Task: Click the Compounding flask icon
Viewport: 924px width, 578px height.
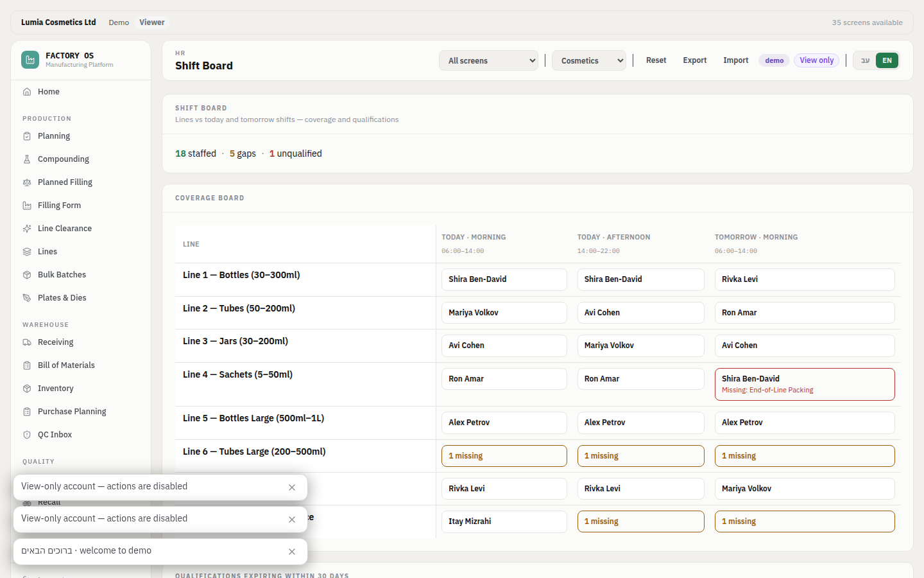Action: [x=27, y=159]
